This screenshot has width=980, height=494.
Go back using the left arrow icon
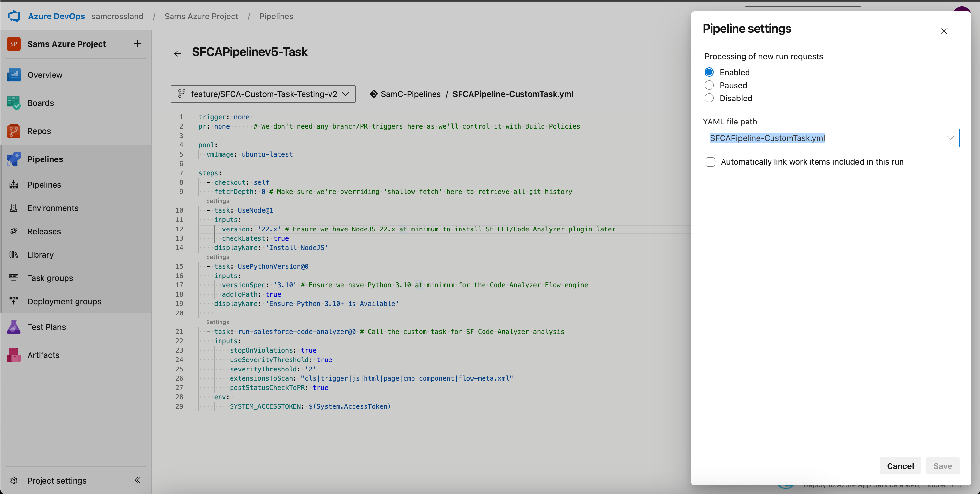click(x=178, y=53)
